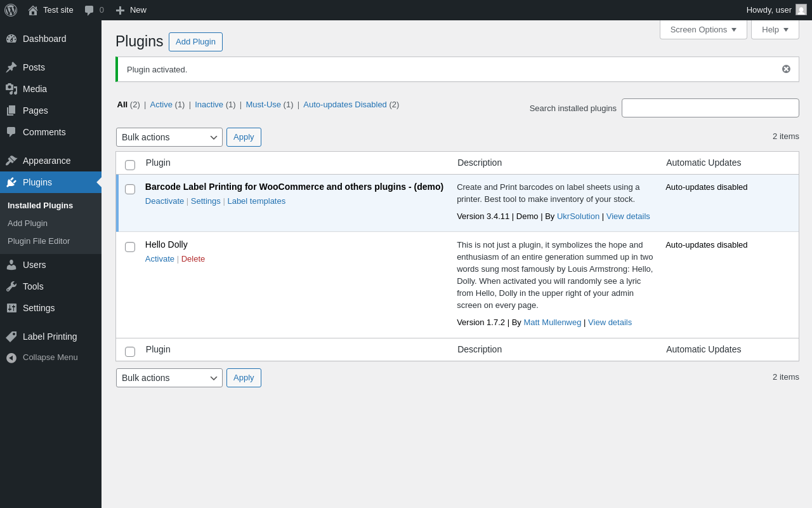Deactivate the Barcode Label Printing plugin
Image resolution: width=812 pixels, height=508 pixels.
[x=164, y=201]
